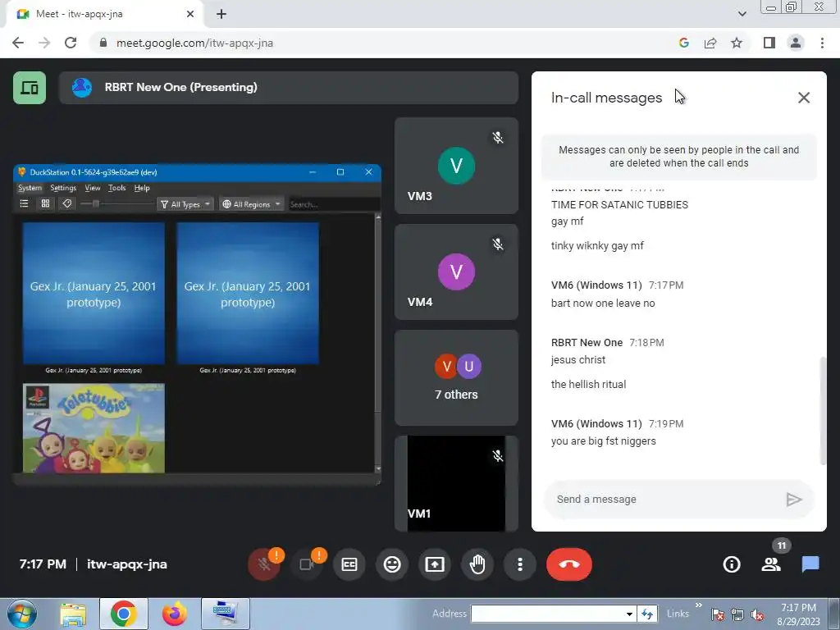Expand the taskbar Links chevron

tap(699, 605)
